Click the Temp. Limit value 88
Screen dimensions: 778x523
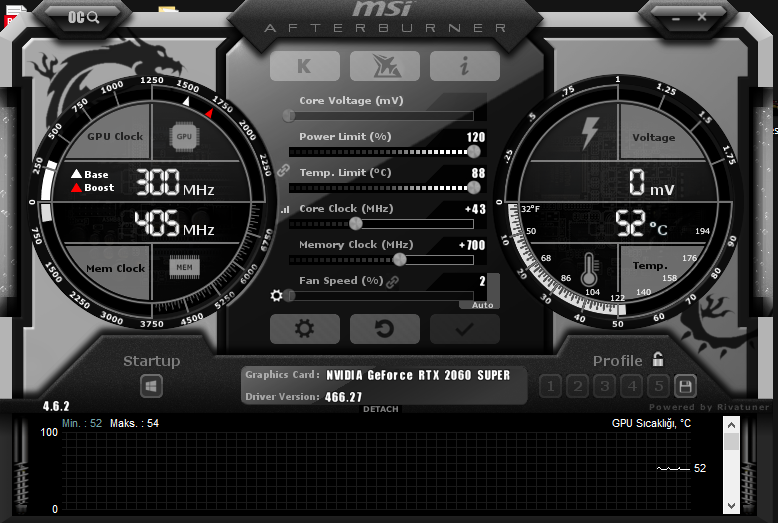(x=478, y=173)
